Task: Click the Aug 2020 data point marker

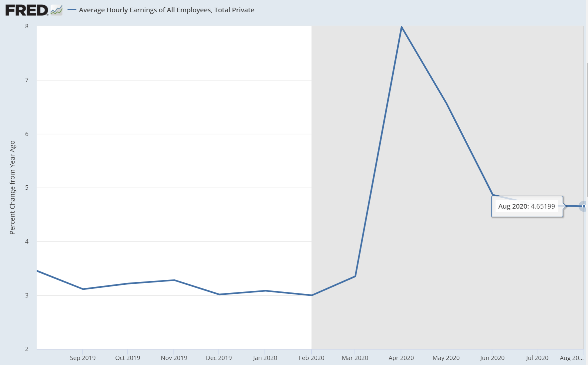Action: click(x=584, y=206)
